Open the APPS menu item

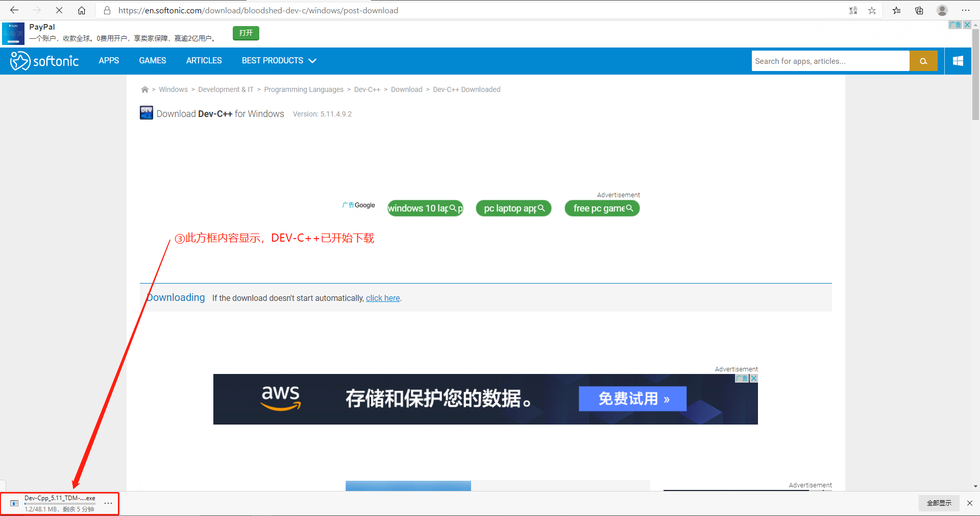tap(109, 61)
